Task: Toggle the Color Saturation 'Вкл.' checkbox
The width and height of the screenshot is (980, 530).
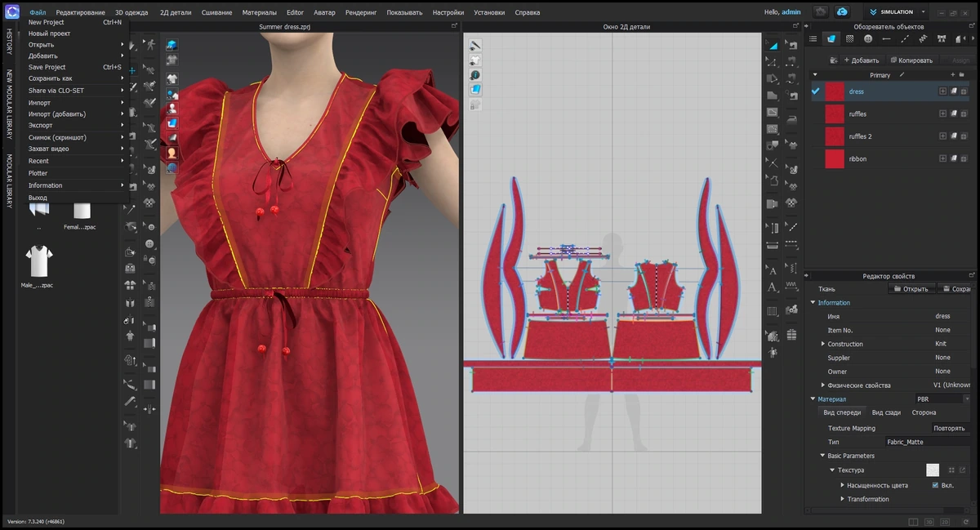Action: click(935, 485)
